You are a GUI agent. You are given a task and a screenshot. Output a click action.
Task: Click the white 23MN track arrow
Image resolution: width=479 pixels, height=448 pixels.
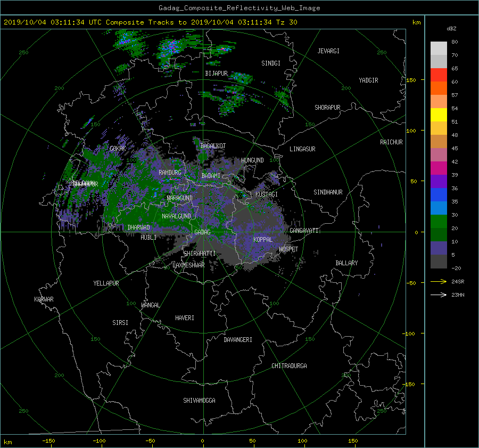click(439, 295)
